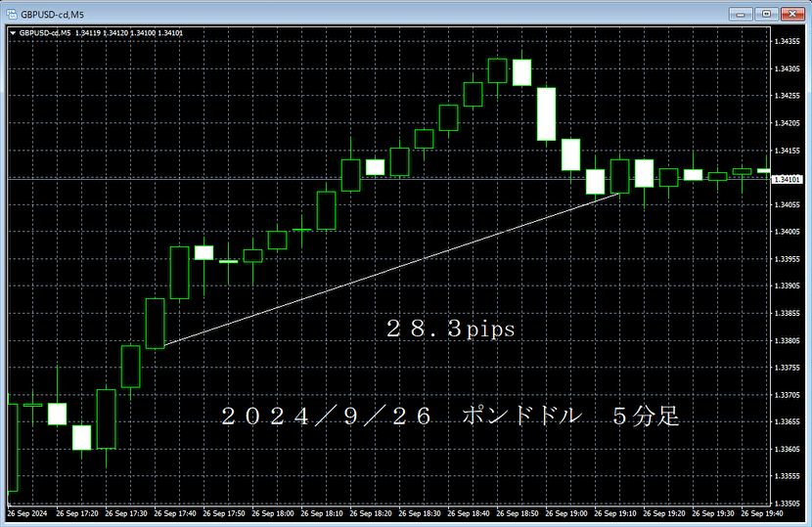Screen dimensions: 812x527
Task: Click price scale value 1.33955
Action: pyautogui.click(x=788, y=259)
